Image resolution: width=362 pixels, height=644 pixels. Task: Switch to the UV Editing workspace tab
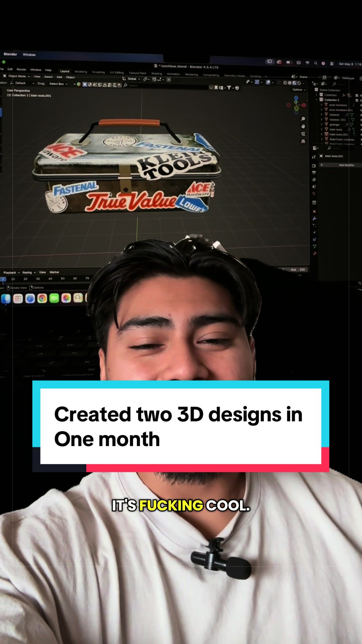[117, 72]
